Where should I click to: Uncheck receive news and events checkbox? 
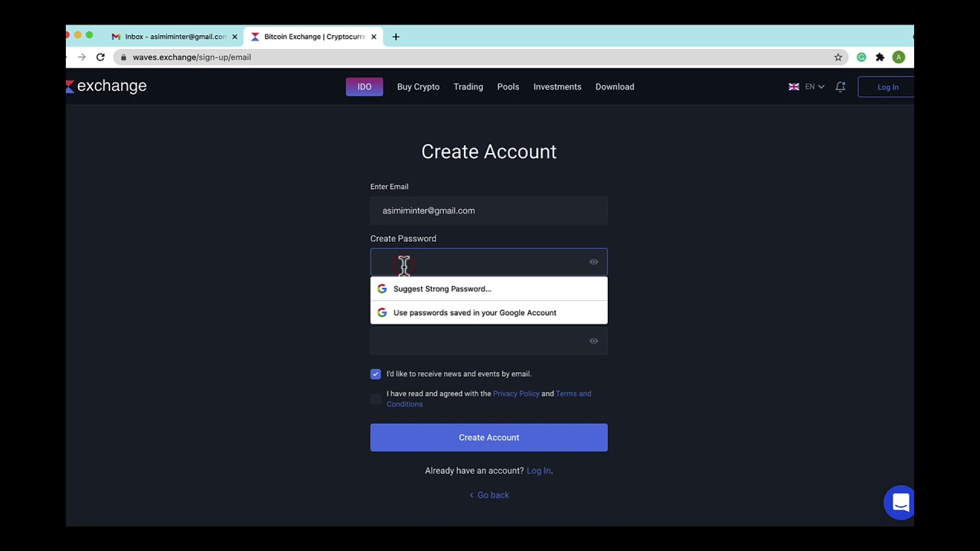[x=375, y=374]
